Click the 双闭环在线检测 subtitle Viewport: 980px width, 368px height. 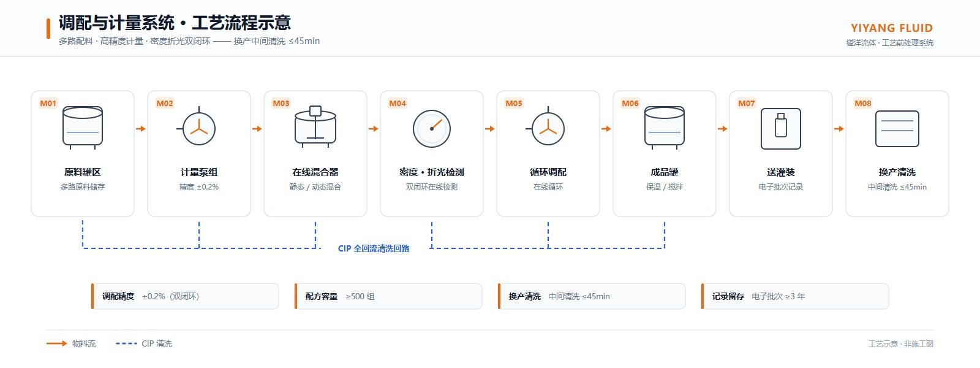pyautogui.click(x=432, y=187)
